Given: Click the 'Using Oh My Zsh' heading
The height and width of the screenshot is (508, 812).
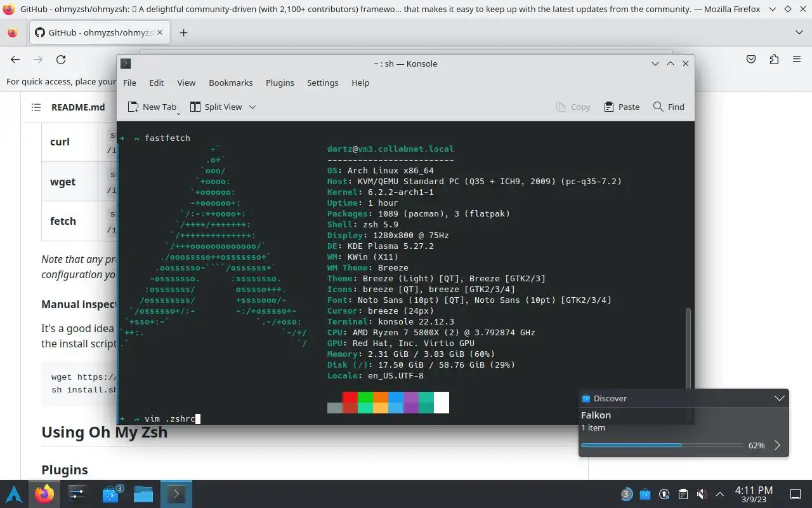Looking at the screenshot, I should coord(104,432).
